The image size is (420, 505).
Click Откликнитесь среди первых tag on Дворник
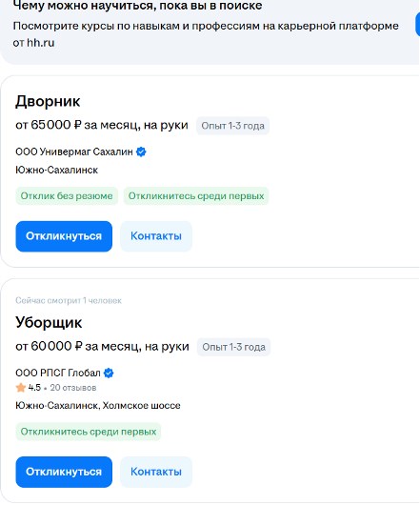[x=196, y=196]
